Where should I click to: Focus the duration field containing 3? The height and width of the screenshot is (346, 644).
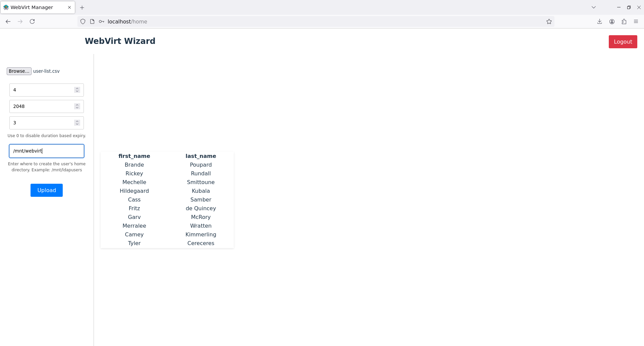[x=47, y=123]
